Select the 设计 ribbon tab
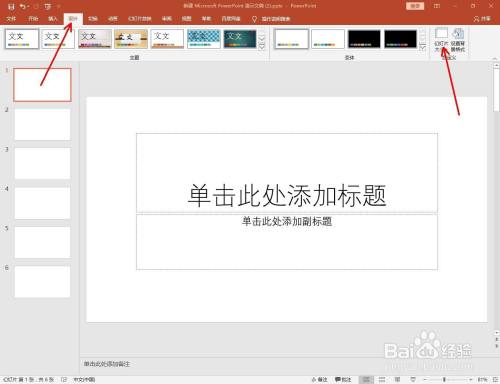500x384 pixels. pyautogui.click(x=73, y=19)
